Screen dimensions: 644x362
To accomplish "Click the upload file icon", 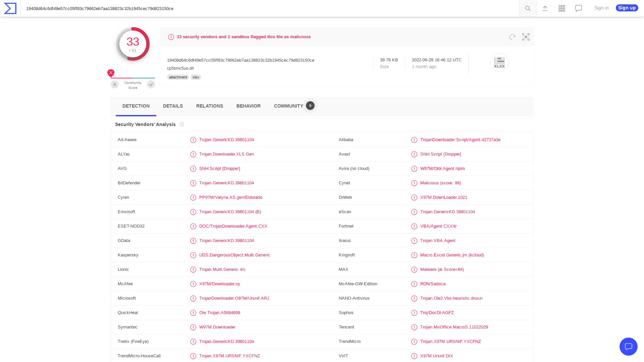I will (x=545, y=8).
